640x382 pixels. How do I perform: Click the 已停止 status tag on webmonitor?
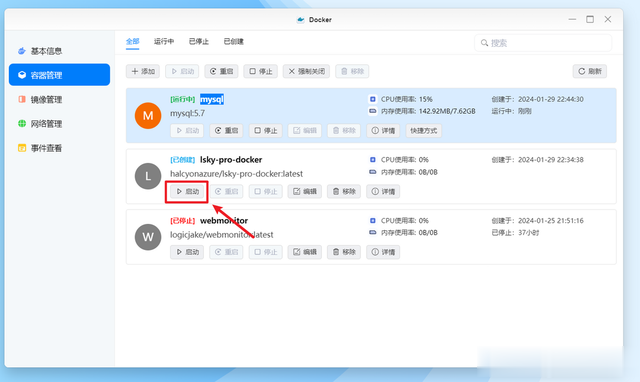(182, 220)
